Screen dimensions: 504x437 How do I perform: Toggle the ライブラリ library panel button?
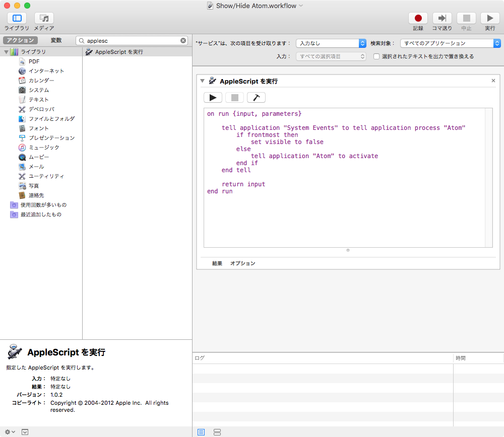[x=17, y=18]
